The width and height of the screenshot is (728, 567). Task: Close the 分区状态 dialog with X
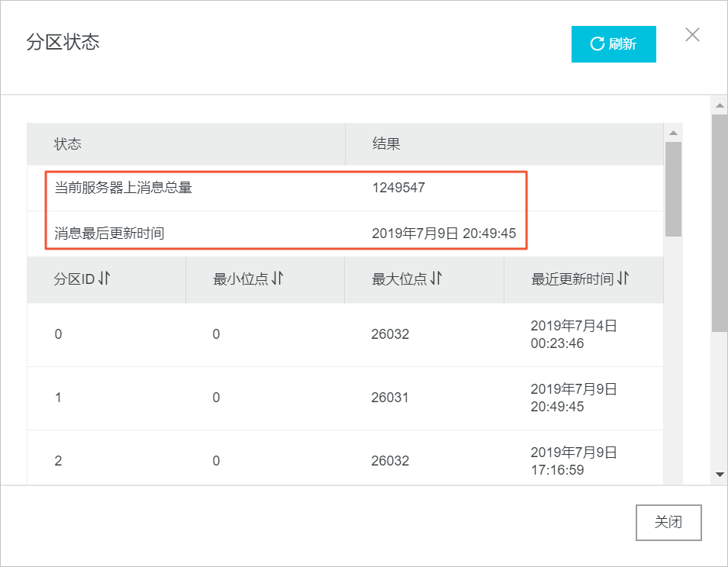point(692,34)
